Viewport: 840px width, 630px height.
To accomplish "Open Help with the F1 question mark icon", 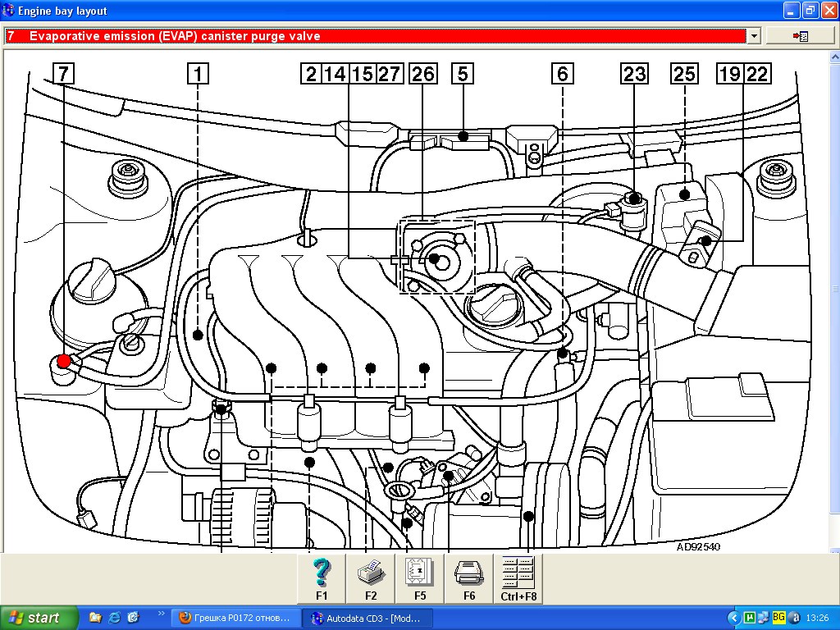I will [321, 578].
